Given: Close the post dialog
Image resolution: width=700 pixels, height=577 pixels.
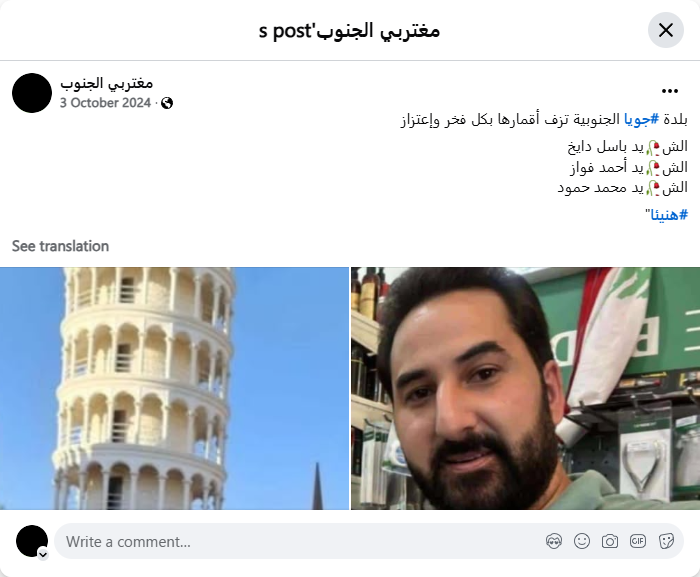Looking at the screenshot, I should [666, 30].
